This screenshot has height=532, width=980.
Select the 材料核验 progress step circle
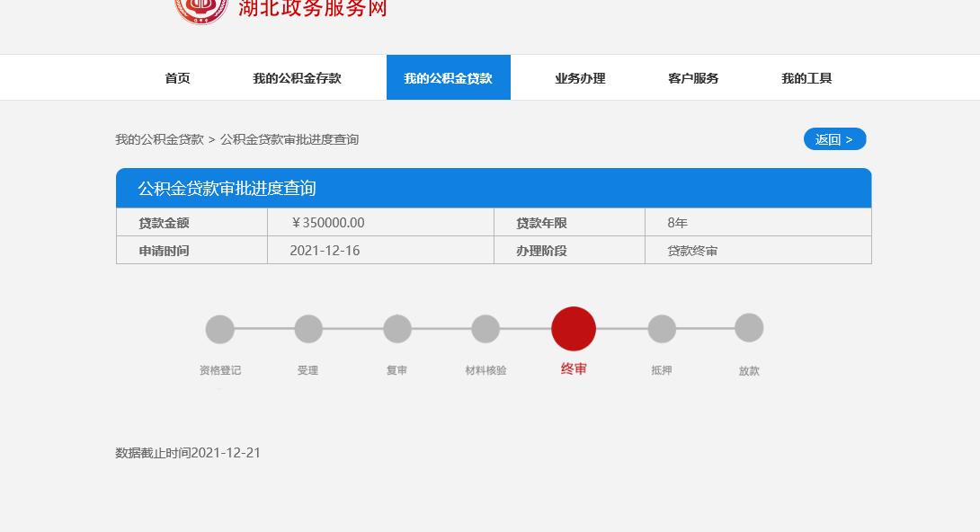pos(486,329)
